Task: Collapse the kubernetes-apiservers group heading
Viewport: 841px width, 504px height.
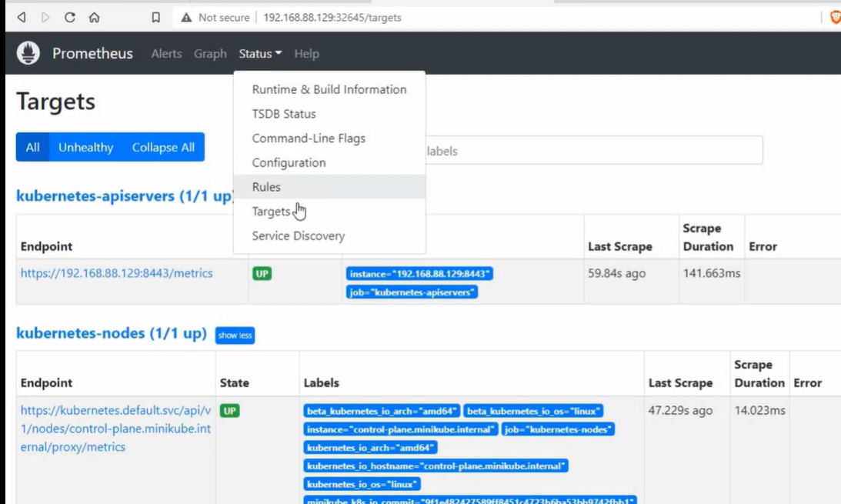Action: 125,196
